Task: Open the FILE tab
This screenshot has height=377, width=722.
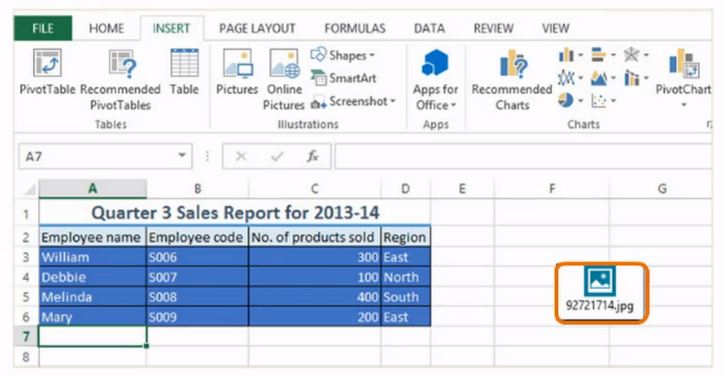Action: tap(43, 29)
